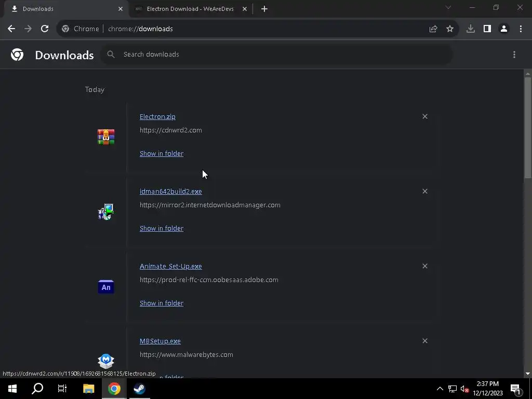532x399 pixels.
Task: Click the scrollbar up arrow
Action: (528, 74)
